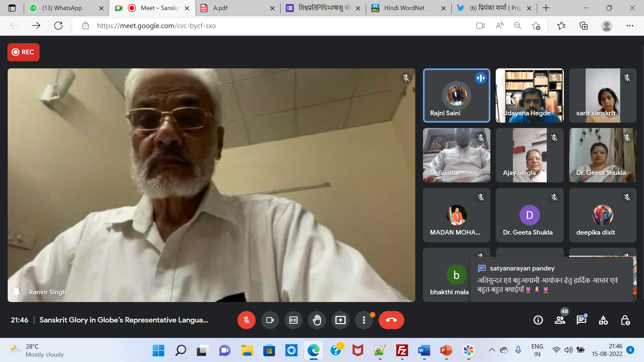Turn on closed captions
This screenshot has width=644, height=362.
pos(293,320)
